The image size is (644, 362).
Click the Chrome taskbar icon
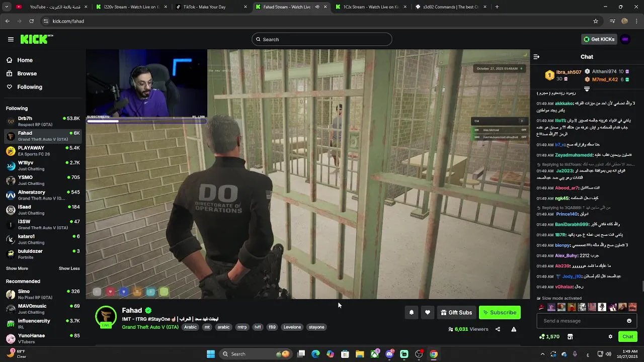coord(434,354)
